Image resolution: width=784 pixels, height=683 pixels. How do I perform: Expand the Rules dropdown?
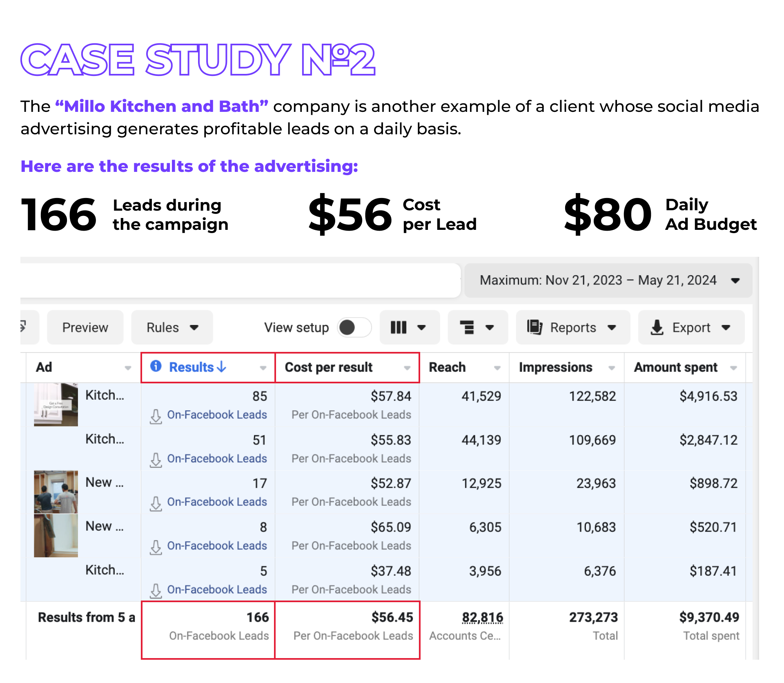coord(172,327)
